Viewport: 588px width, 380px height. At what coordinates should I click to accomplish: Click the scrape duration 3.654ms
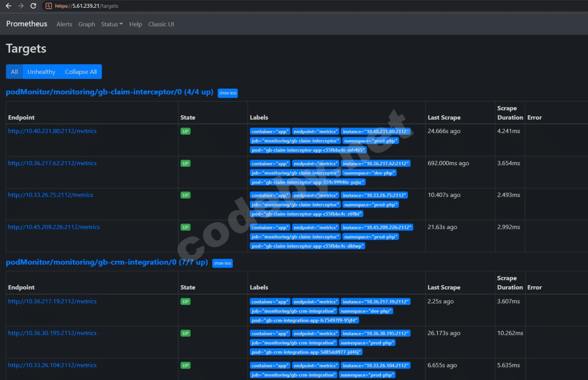coord(509,163)
